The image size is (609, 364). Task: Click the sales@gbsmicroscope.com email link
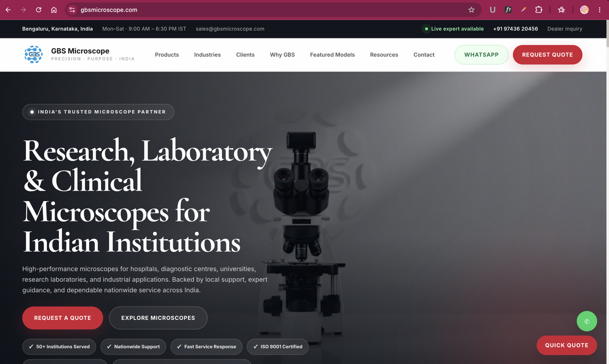(x=230, y=29)
